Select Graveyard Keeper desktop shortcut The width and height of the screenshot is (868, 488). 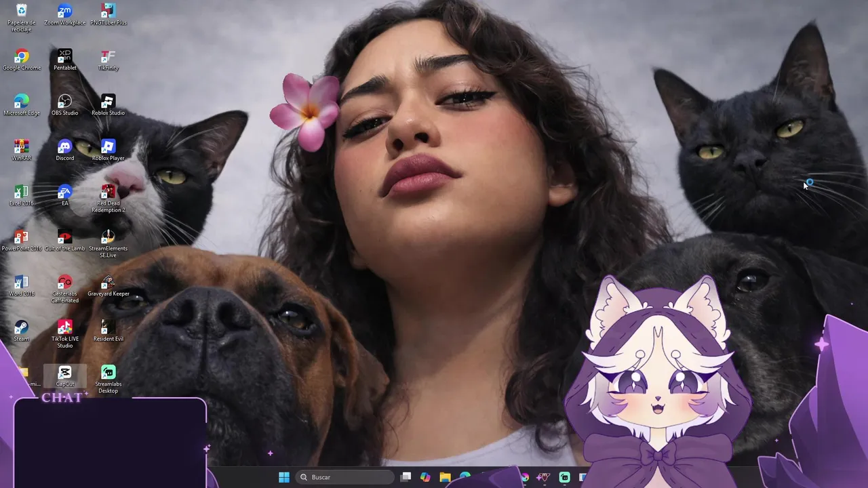[x=108, y=285]
